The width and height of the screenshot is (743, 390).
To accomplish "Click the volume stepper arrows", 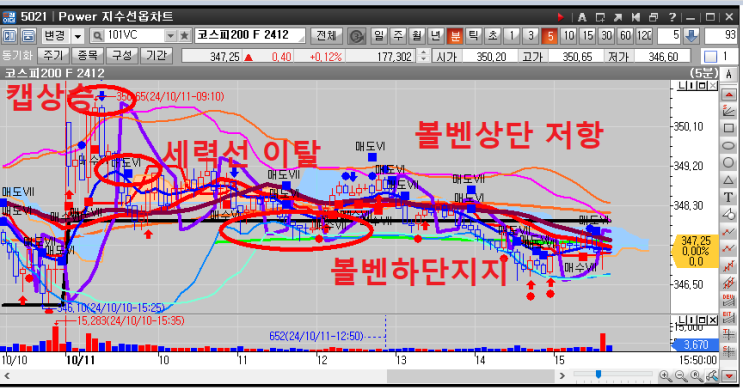I will click(x=424, y=56).
